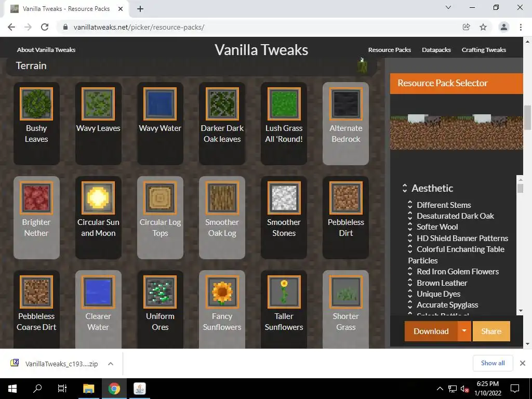Toggle the Circular Sun and Moon label
The width and height of the screenshot is (532, 399).
tap(98, 228)
